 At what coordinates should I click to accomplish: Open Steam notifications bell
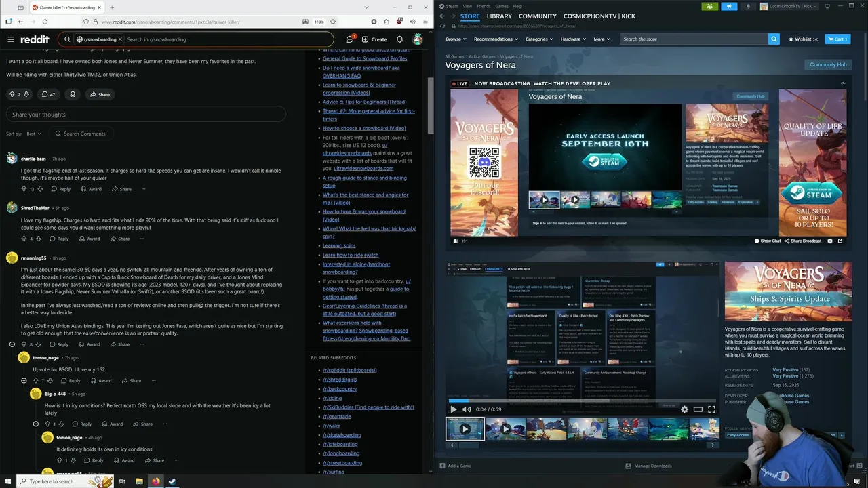[x=748, y=6]
